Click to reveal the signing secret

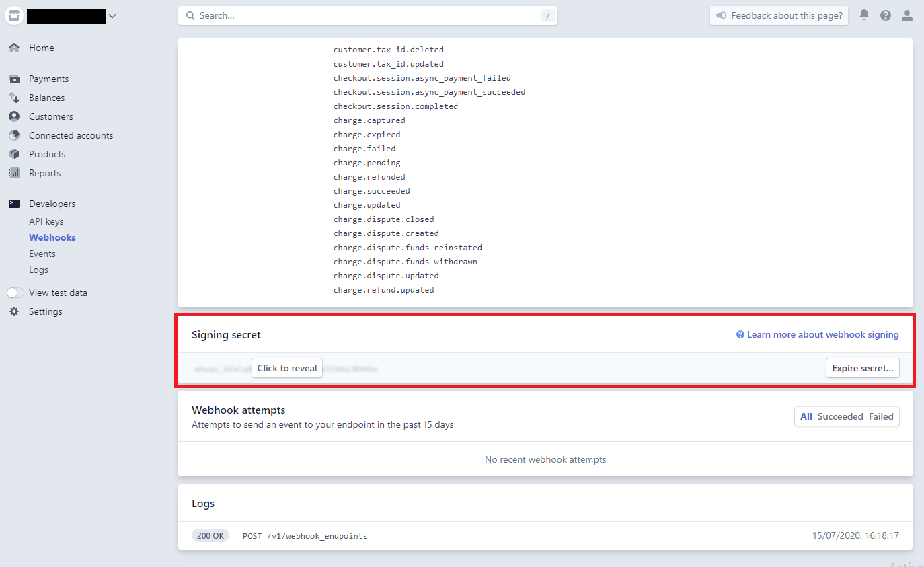(x=287, y=369)
